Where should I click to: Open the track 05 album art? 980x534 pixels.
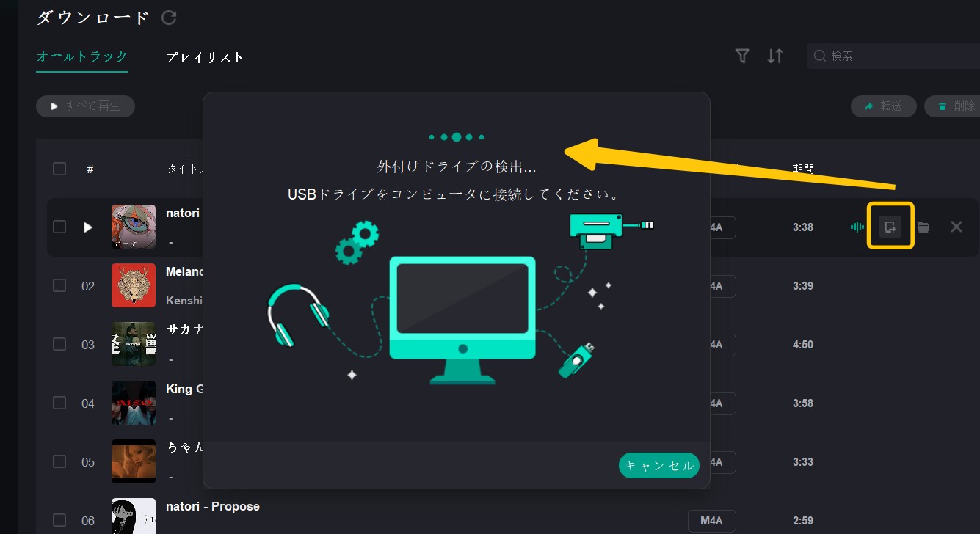[134, 461]
